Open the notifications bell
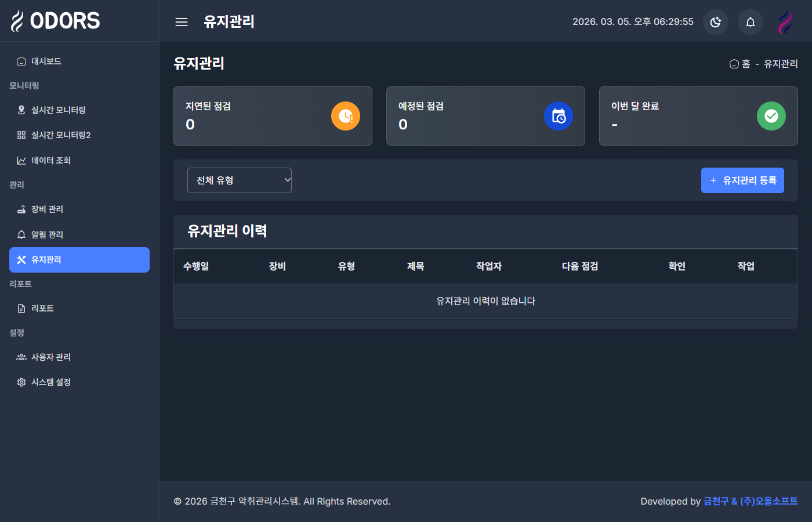This screenshot has height=522, width=812. [x=751, y=21]
